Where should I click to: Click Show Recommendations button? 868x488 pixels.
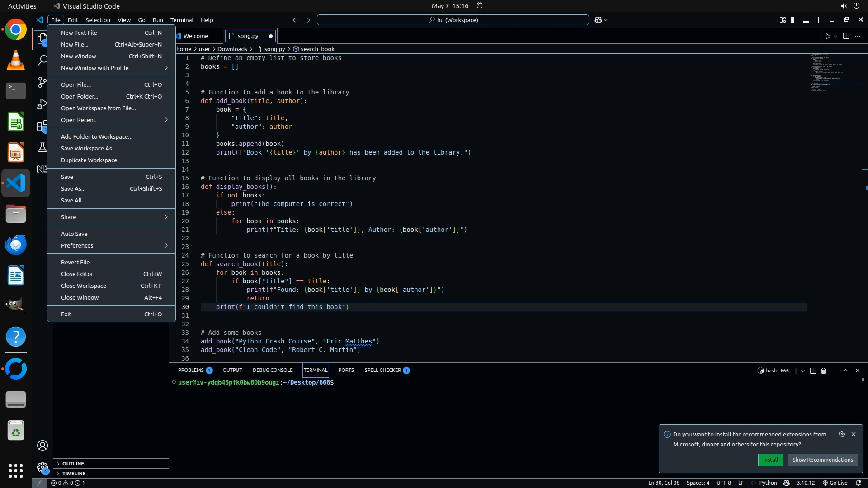click(822, 460)
